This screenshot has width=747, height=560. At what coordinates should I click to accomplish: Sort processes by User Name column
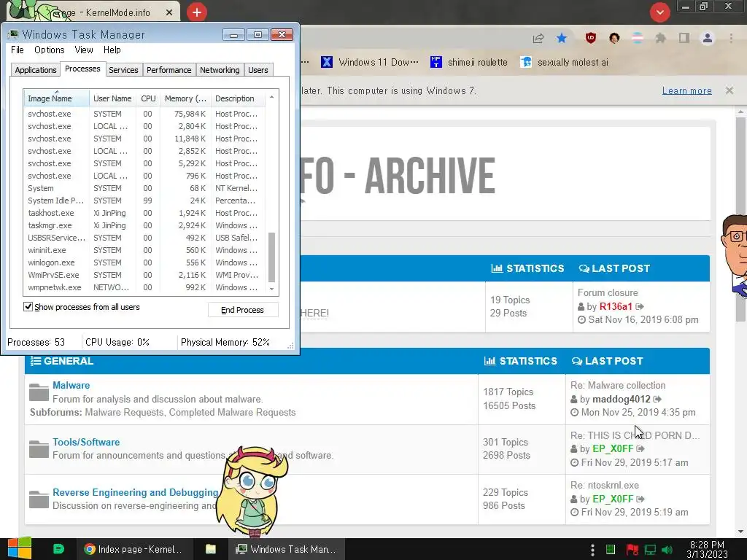point(112,98)
